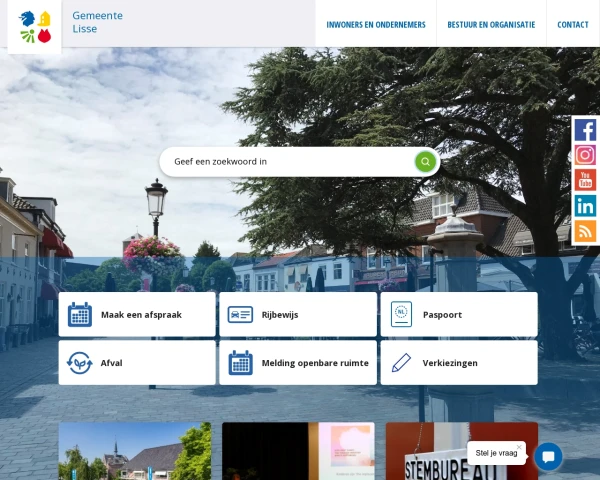The height and width of the screenshot is (480, 600).
Task: Click the 'Maak een afspraak' tile
Action: pyautogui.click(x=137, y=314)
